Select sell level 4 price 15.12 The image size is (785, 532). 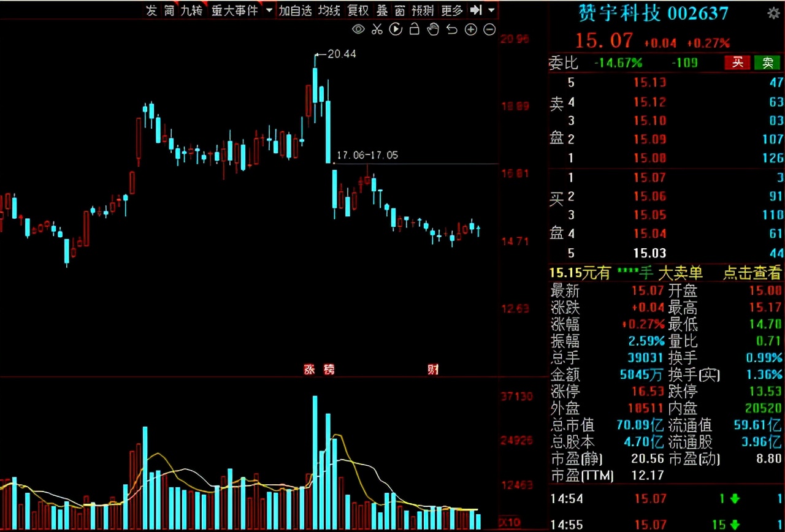[649, 102]
